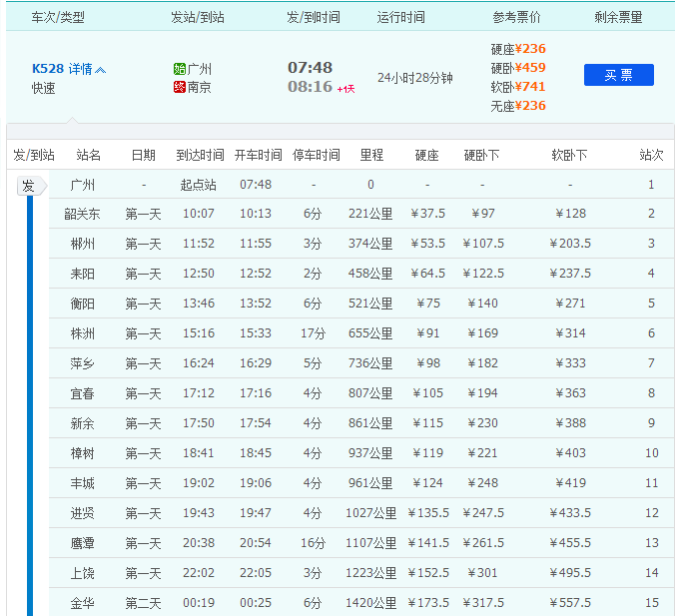The image size is (676, 616).
Task: Click the 丰城 station name
Action: 82,483
